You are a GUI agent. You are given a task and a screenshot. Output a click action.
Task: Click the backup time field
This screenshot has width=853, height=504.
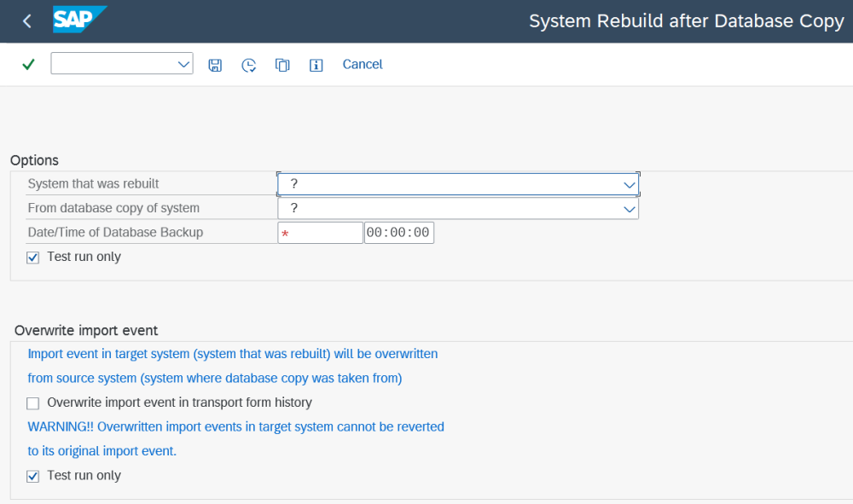398,233
